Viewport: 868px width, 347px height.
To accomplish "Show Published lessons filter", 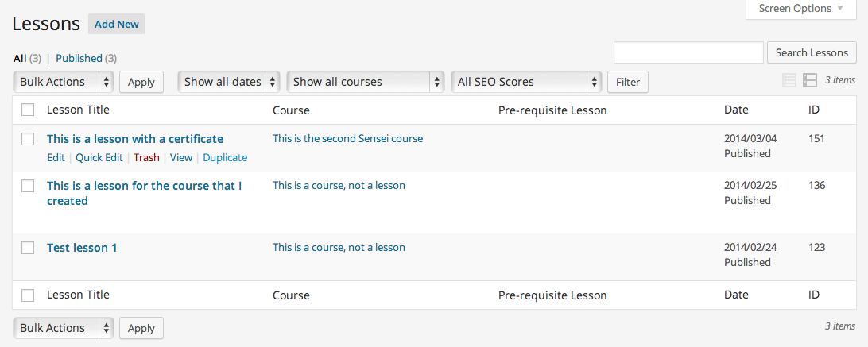I will coord(79,58).
